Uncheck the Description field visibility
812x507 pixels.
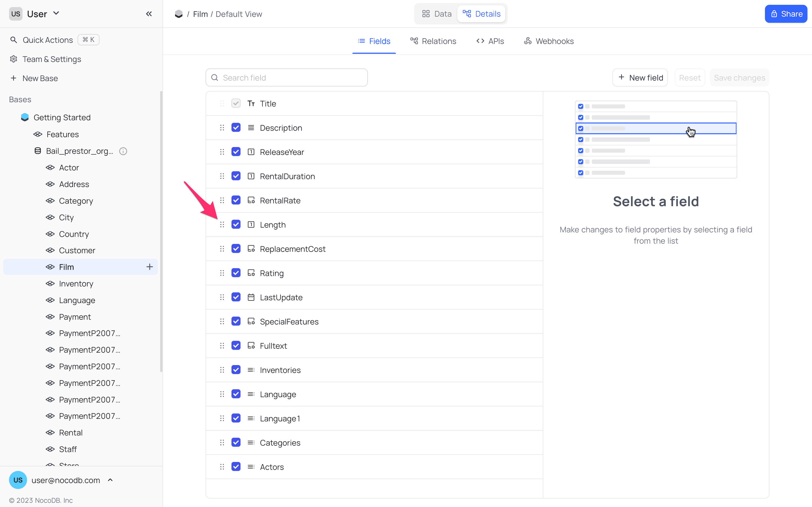(x=236, y=127)
